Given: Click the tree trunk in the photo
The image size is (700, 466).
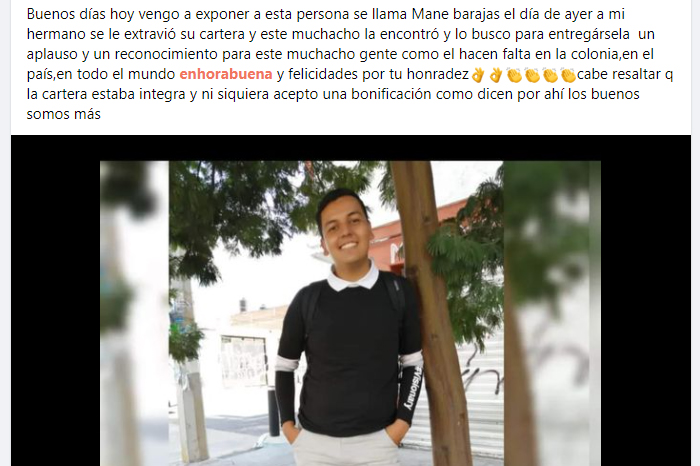Looking at the screenshot, I should point(431,312).
